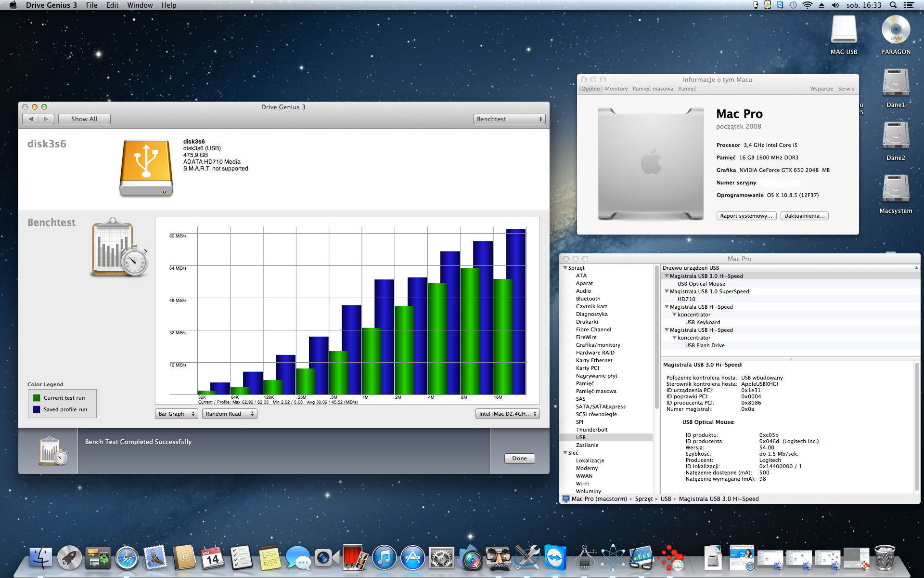Open the Messages app in the Dock
The height and width of the screenshot is (578, 924).
[x=298, y=558]
